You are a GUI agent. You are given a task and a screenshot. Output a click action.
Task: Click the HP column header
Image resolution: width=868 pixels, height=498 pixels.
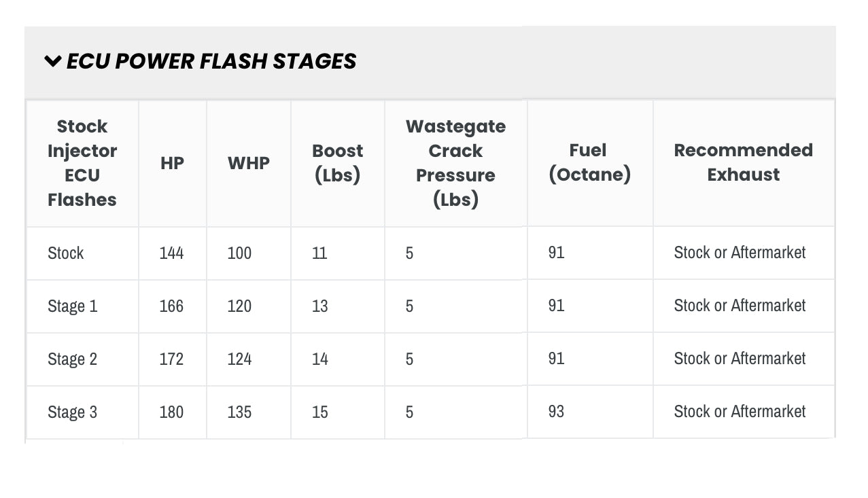(172, 163)
